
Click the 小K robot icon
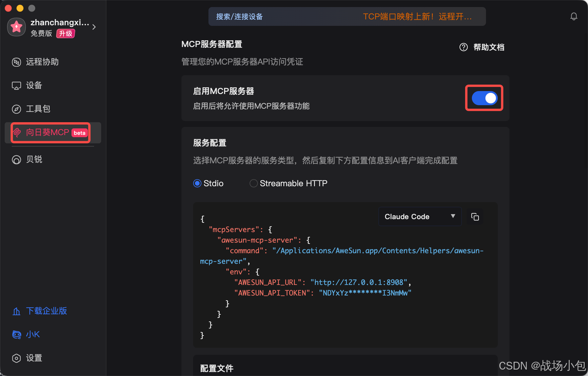point(17,335)
